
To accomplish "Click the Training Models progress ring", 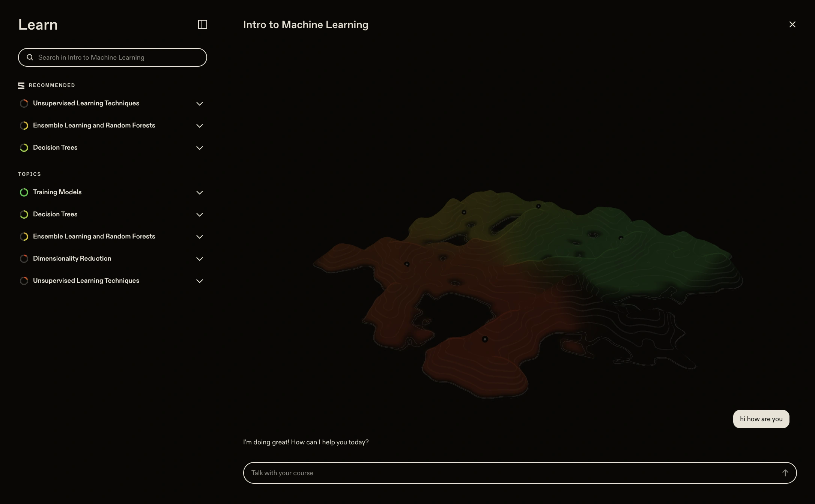I will (x=24, y=192).
